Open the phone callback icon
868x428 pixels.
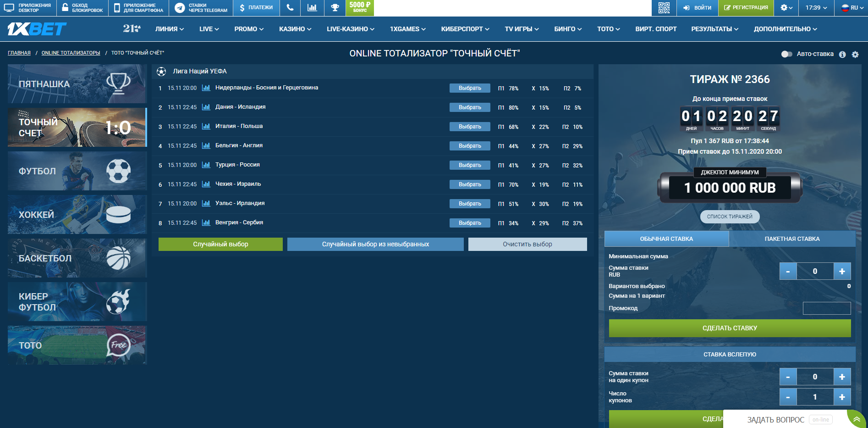[x=290, y=8]
